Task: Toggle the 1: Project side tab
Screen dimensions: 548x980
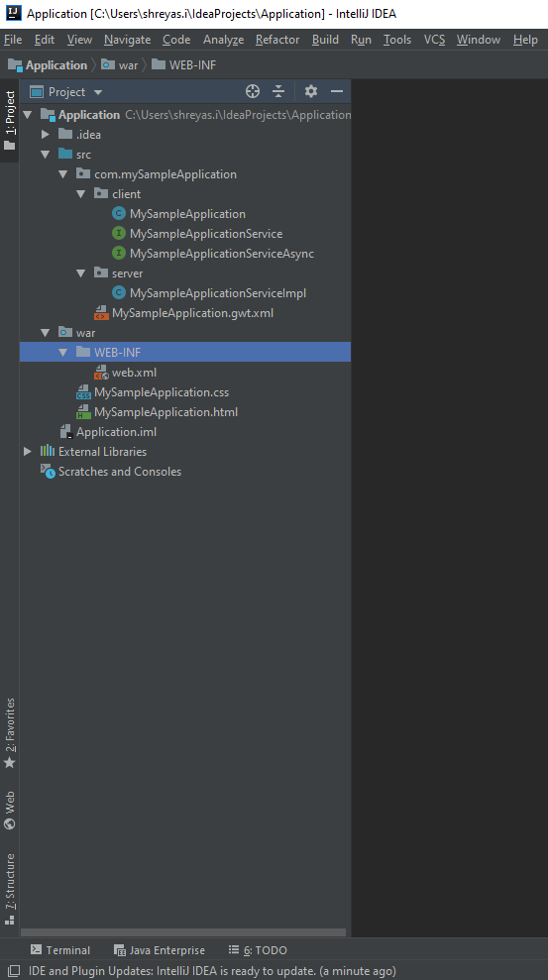Action: tap(10, 121)
